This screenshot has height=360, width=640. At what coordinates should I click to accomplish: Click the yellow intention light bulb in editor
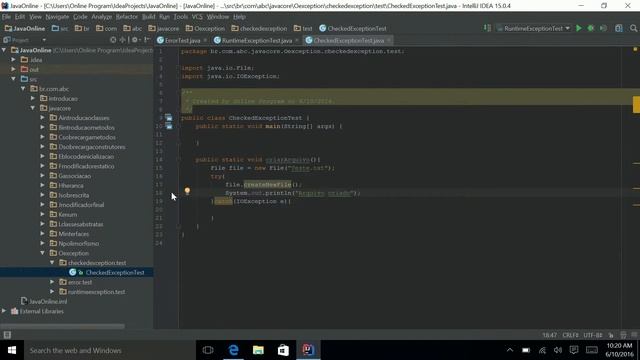(x=187, y=191)
